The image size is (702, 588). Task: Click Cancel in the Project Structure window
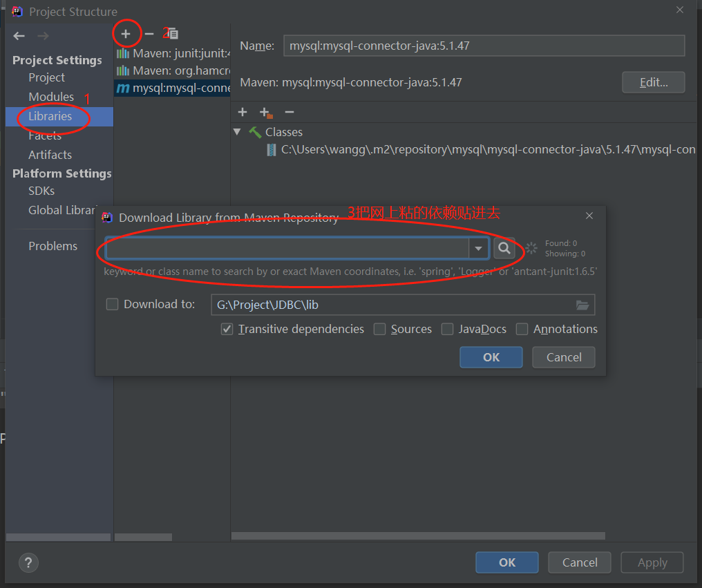579,562
